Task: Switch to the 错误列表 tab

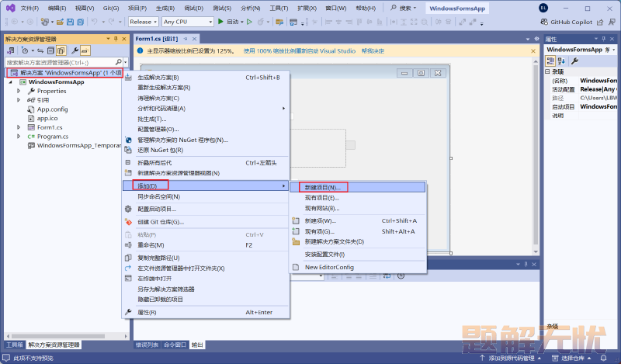Action: coord(147,345)
